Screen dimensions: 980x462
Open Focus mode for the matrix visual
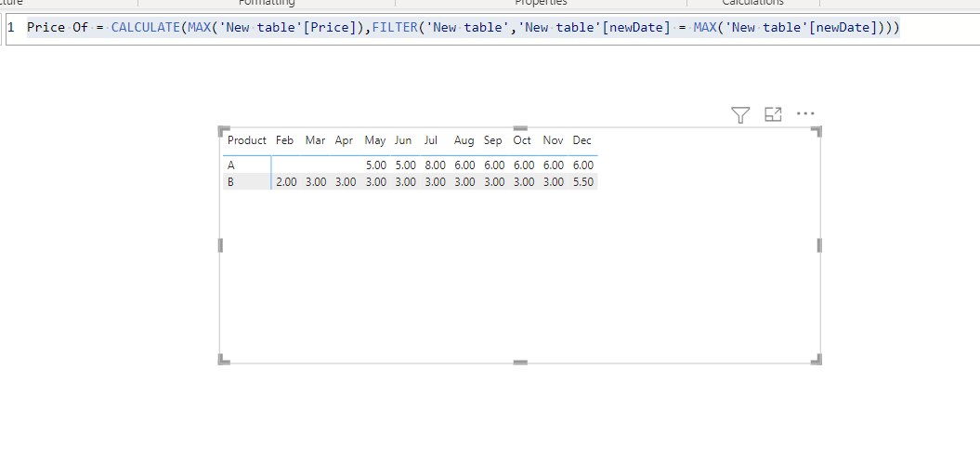773,114
